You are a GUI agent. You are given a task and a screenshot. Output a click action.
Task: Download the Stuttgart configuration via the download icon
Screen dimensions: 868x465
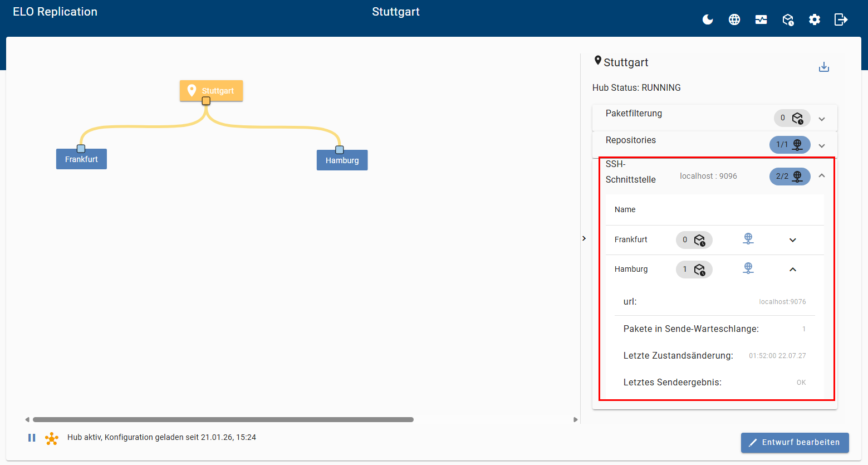(x=824, y=66)
